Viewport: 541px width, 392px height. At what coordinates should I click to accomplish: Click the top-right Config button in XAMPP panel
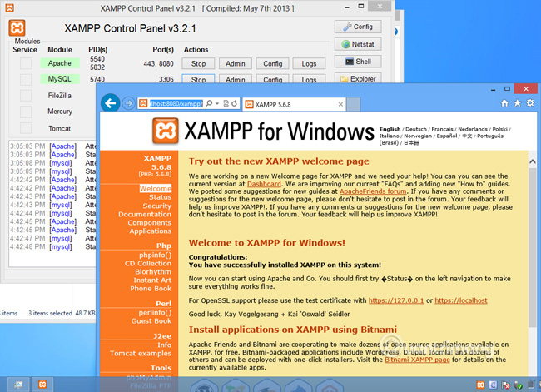[358, 27]
